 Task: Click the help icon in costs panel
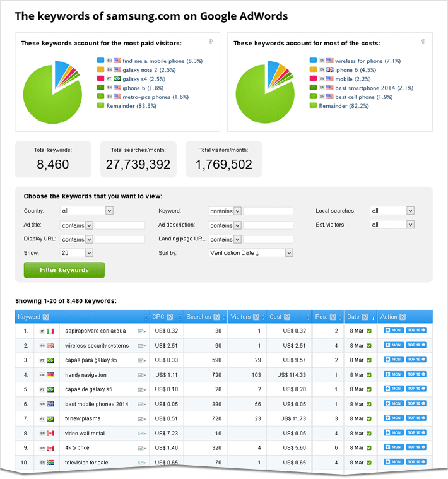pyautogui.click(x=423, y=42)
